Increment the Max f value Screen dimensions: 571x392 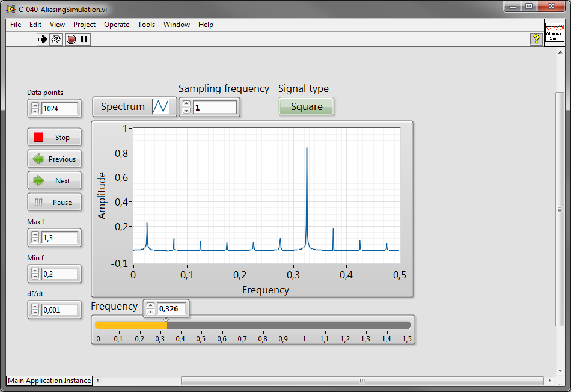point(35,235)
